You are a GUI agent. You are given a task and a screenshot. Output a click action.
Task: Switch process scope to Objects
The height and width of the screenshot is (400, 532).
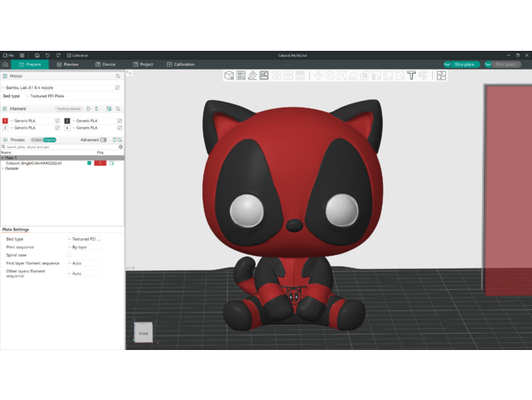(50, 140)
